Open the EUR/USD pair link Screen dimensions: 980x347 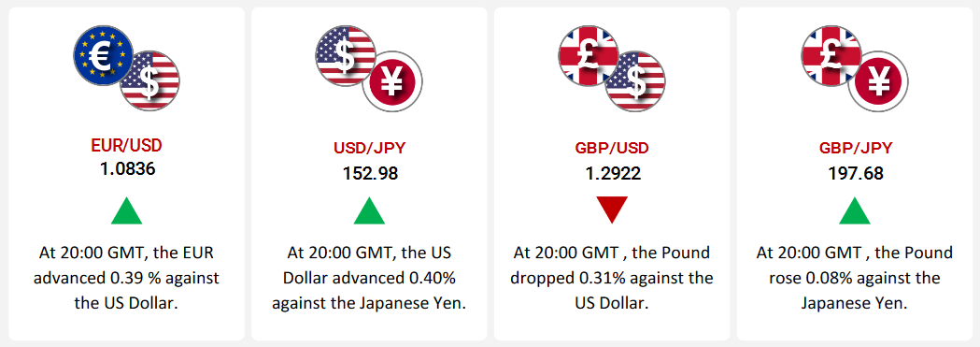(127, 146)
